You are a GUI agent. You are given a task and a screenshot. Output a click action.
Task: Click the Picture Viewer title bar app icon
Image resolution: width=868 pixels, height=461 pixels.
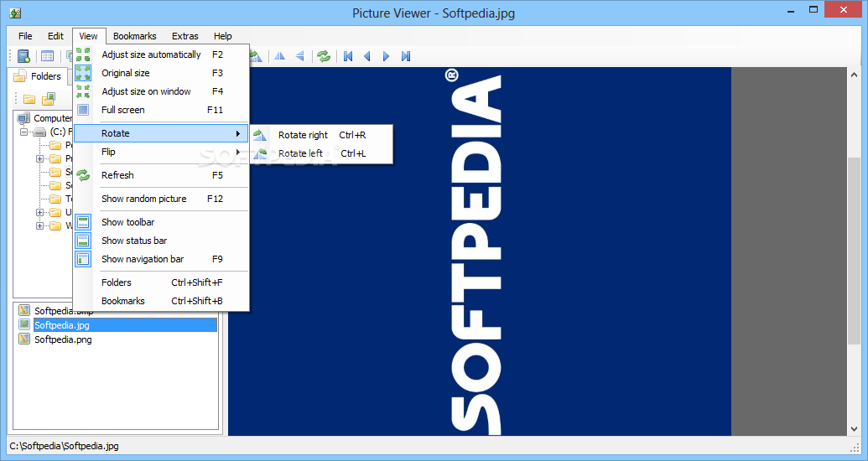click(x=15, y=13)
